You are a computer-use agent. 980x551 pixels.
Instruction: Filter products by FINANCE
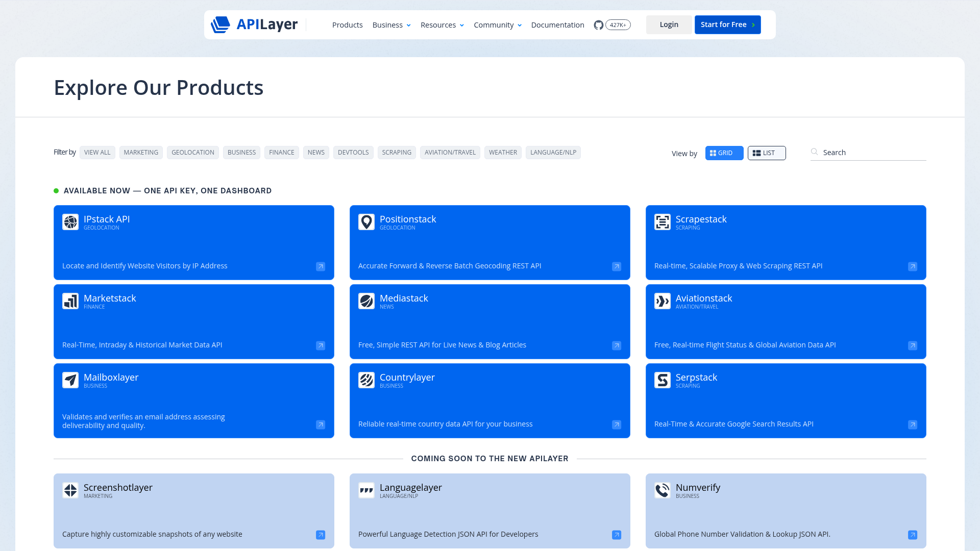282,153
